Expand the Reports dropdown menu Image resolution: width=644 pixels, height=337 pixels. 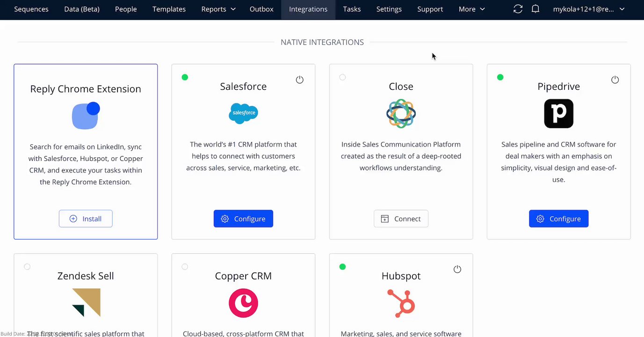click(218, 9)
